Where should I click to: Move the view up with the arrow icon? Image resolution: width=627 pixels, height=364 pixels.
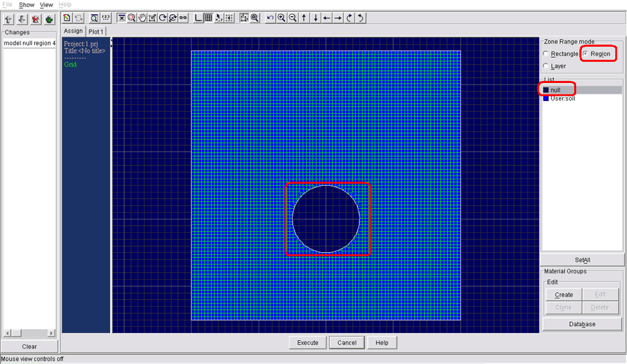click(x=304, y=17)
